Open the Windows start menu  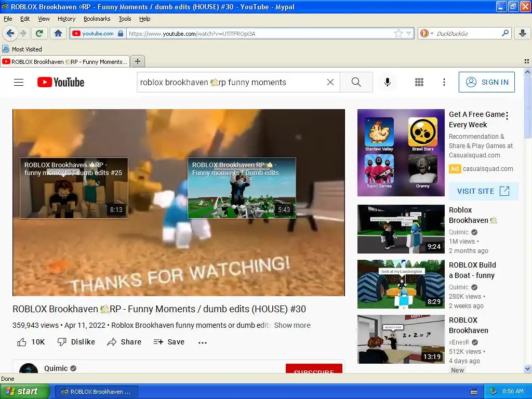click(24, 391)
